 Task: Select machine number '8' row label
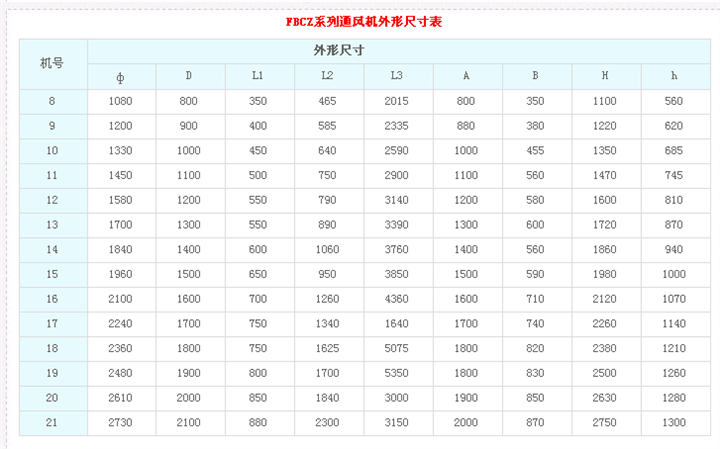click(x=52, y=101)
